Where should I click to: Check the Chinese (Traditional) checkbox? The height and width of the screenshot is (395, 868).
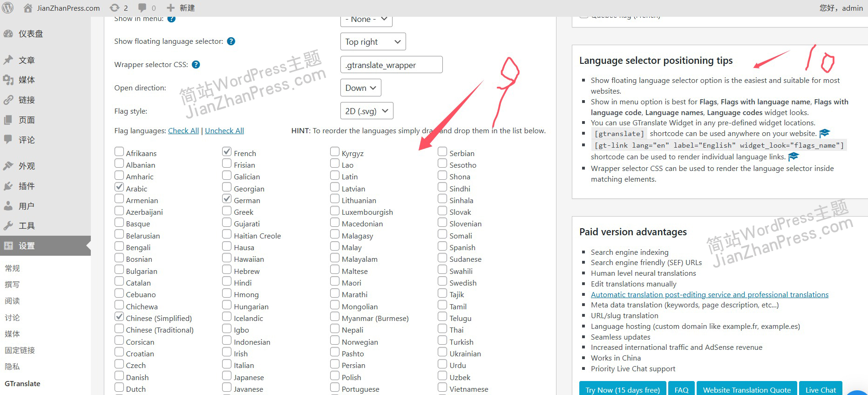pyautogui.click(x=119, y=328)
